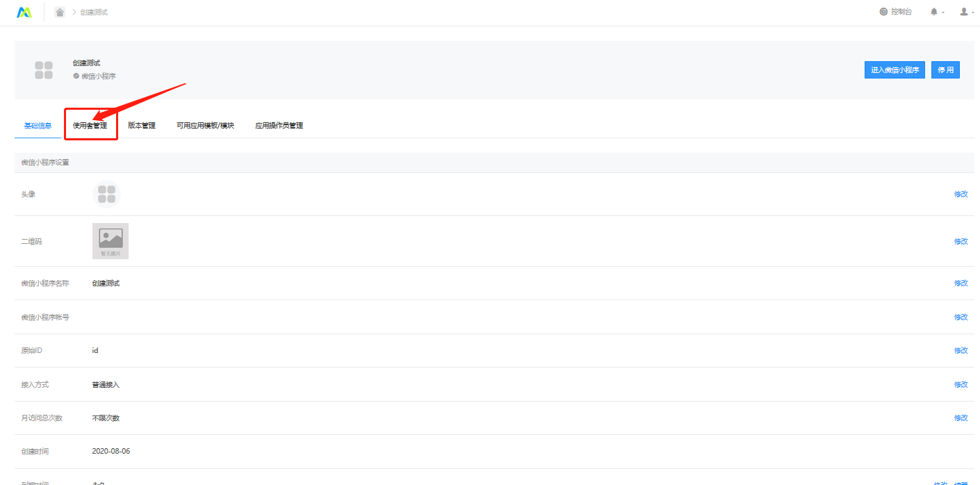Click the 二维码 image placeholder
This screenshot has height=485, width=980.
(111, 241)
